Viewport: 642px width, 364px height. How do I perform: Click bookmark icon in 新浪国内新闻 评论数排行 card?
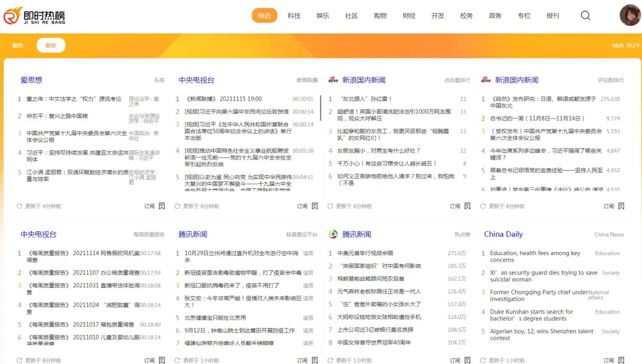[x=621, y=206]
